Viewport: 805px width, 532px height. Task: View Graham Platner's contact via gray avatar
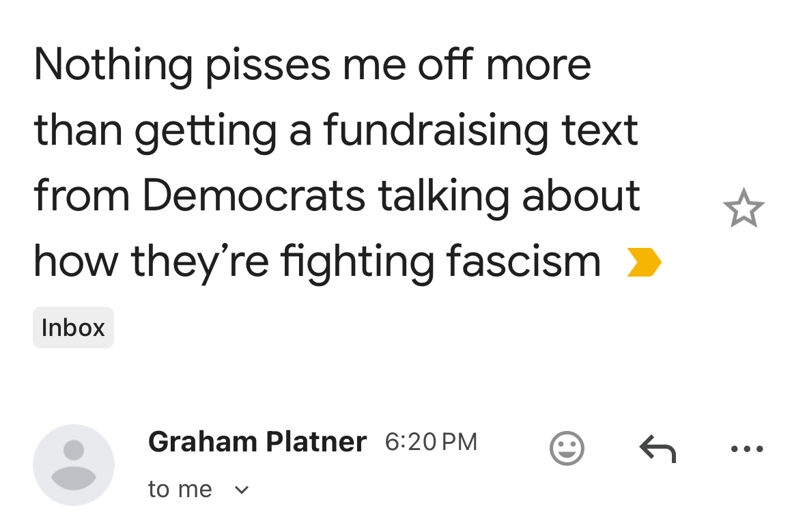74,465
